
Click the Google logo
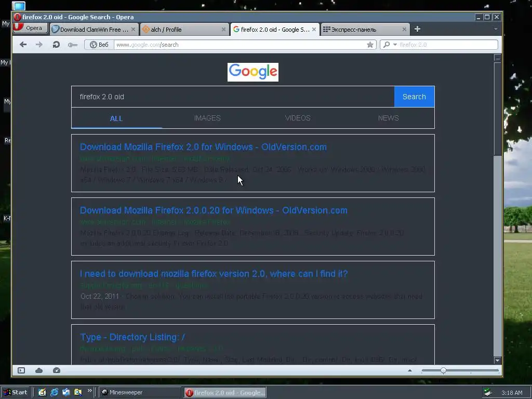click(x=253, y=72)
